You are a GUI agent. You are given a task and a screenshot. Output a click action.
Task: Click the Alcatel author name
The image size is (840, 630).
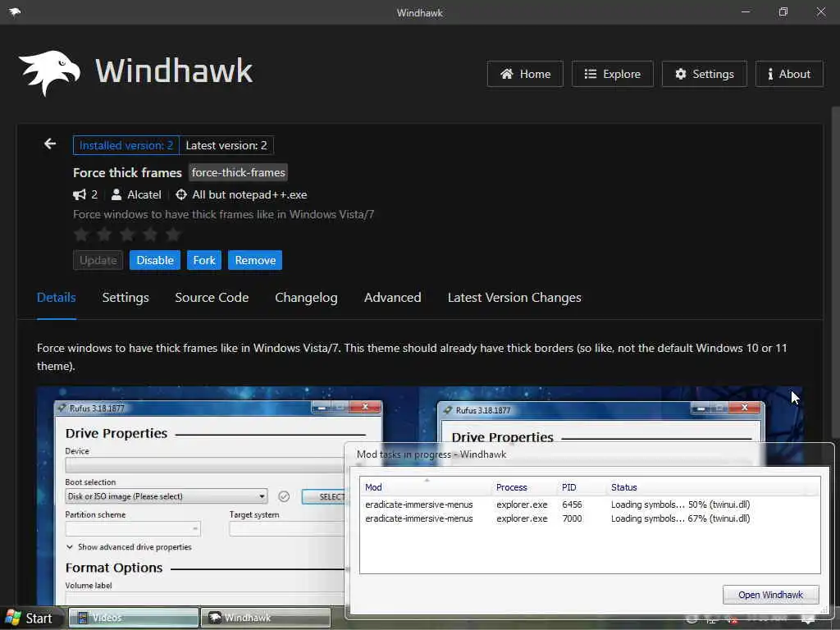pos(144,194)
